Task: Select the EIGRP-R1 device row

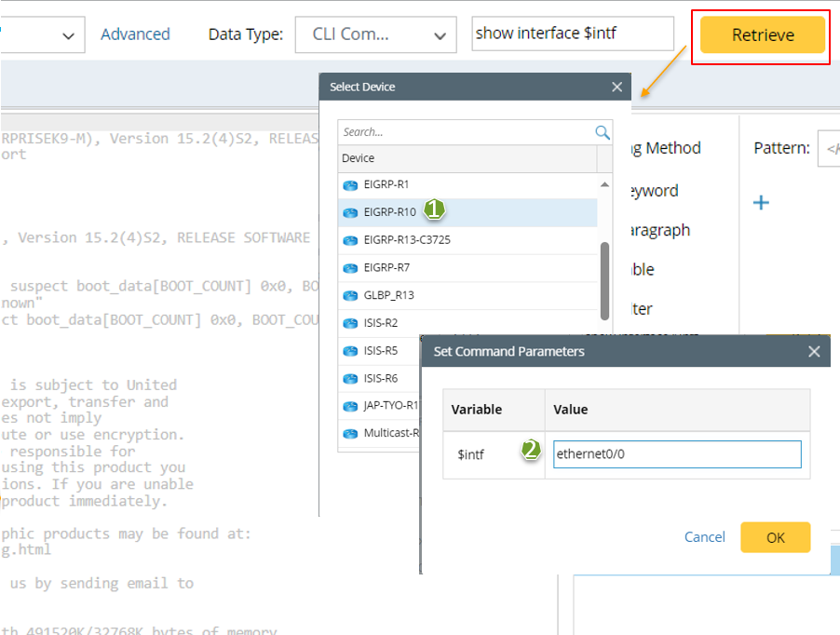Action: [467, 184]
